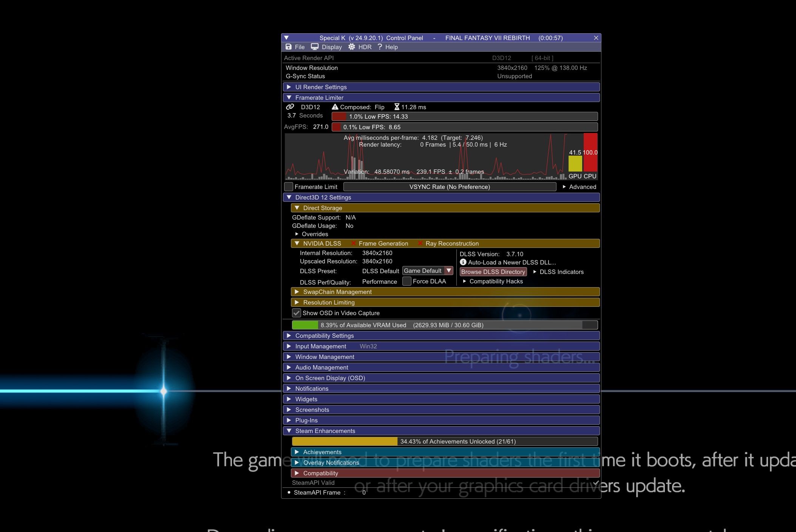Click the warning triangle next to Composed
The height and width of the screenshot is (532, 796).
pyautogui.click(x=335, y=107)
